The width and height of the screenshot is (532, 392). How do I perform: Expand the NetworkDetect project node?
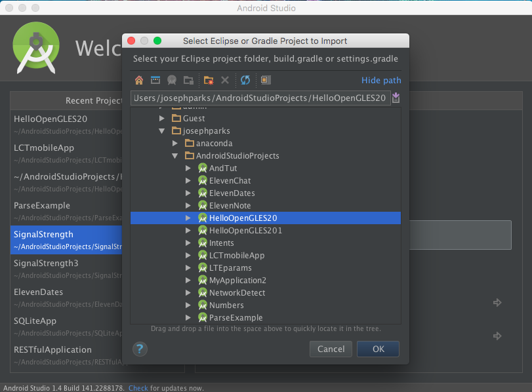pyautogui.click(x=188, y=292)
